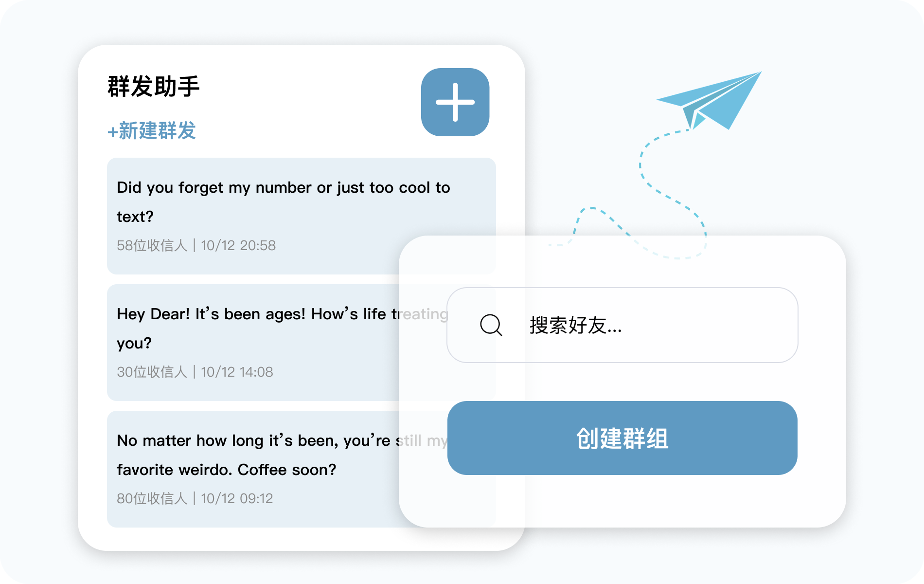Select the word 'text?' in first message

pyautogui.click(x=135, y=217)
